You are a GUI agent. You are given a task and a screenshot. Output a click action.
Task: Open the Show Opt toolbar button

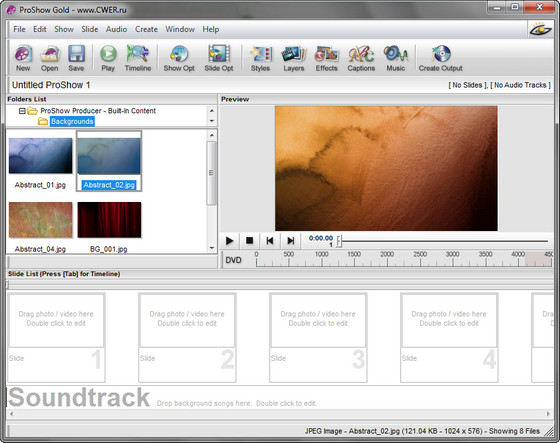pos(179,58)
